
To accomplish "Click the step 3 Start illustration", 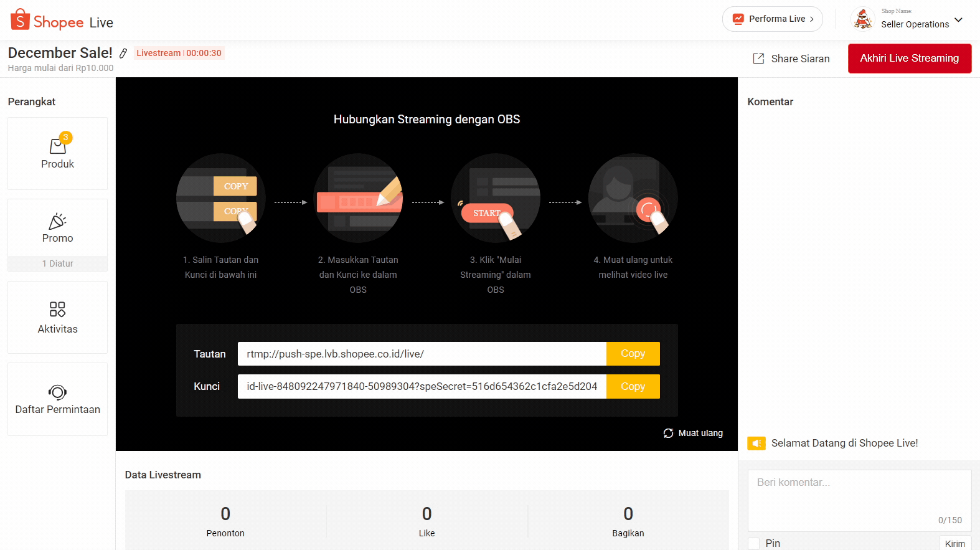I will [x=496, y=198].
